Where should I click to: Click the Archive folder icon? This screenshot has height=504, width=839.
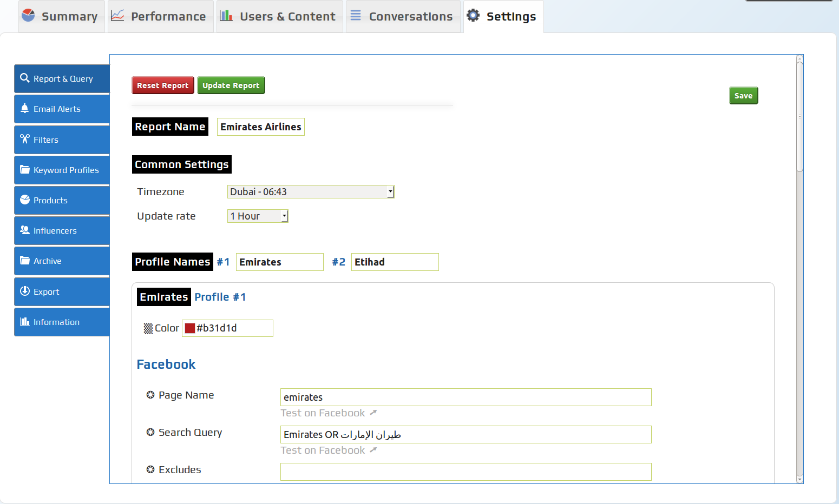tap(24, 260)
